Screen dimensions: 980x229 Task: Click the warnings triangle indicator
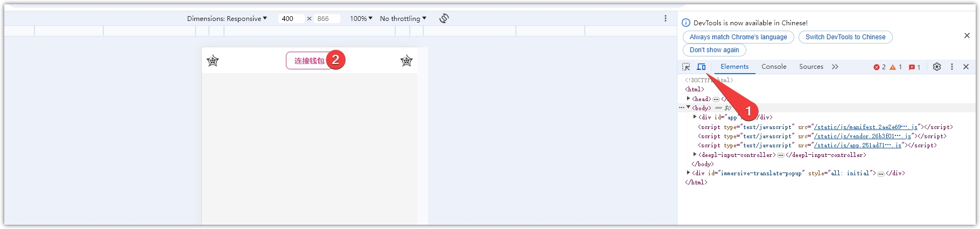coord(895,67)
